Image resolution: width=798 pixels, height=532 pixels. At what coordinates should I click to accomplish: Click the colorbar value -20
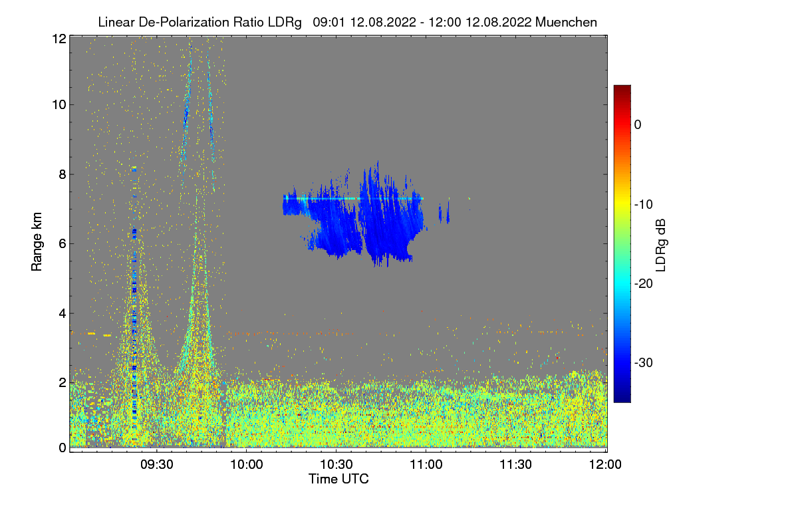pyautogui.click(x=645, y=283)
